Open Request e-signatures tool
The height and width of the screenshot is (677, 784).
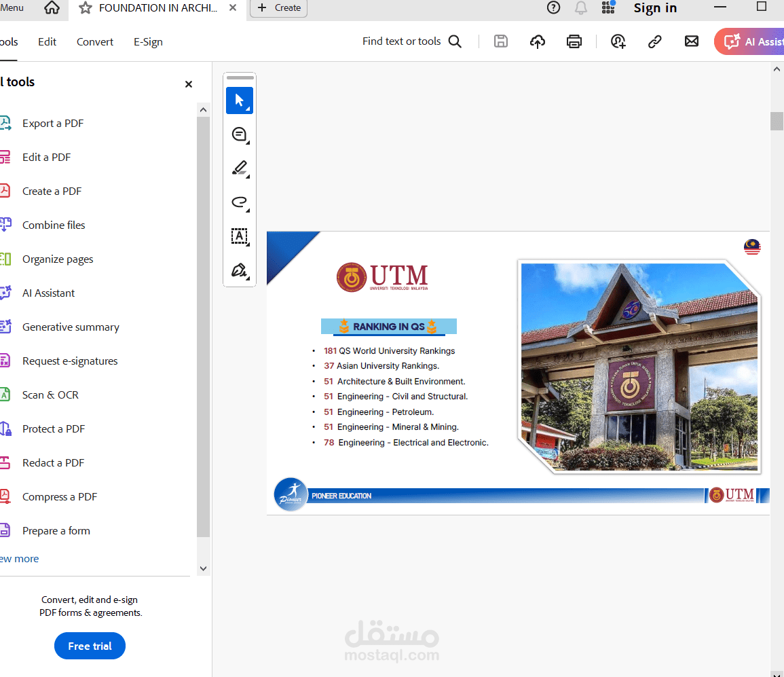70,361
